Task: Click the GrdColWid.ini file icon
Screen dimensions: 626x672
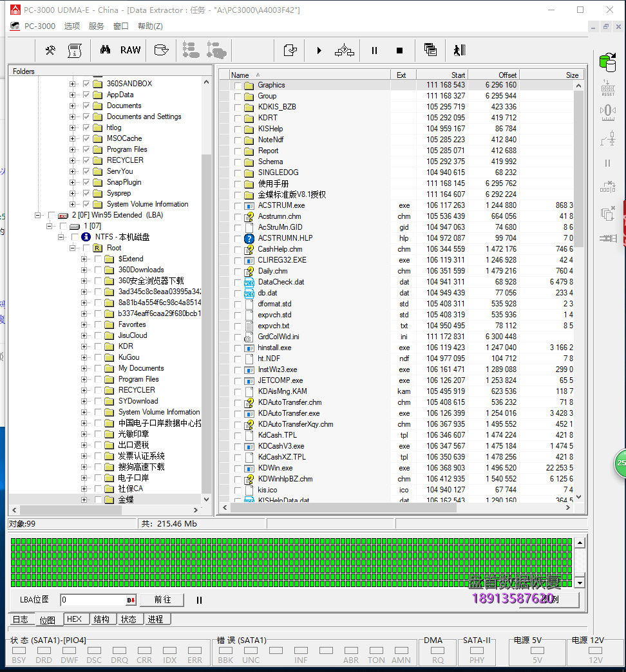Action: tap(248, 337)
